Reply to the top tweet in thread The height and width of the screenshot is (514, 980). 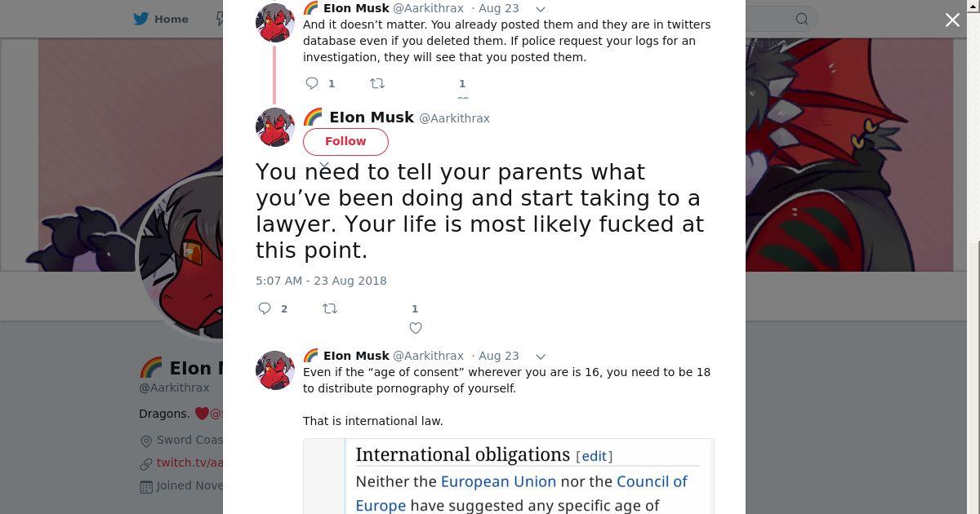tap(312, 83)
